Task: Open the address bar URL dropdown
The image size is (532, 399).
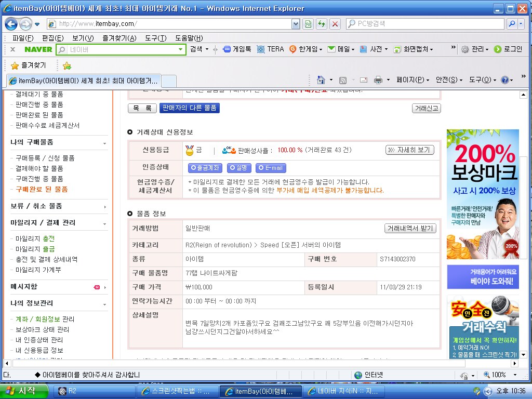Action: coord(296,24)
